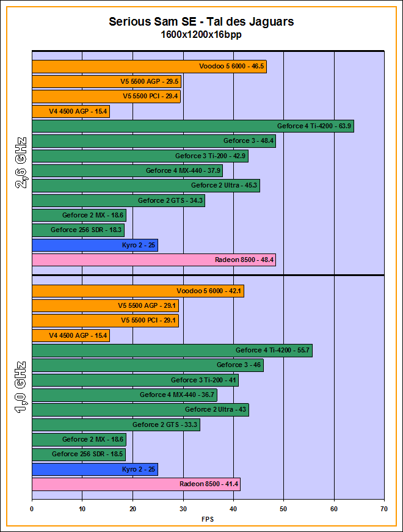This screenshot has height=532, width=403.
Task: Select the Geforce 3 bar showing 46
Action: (x=147, y=365)
